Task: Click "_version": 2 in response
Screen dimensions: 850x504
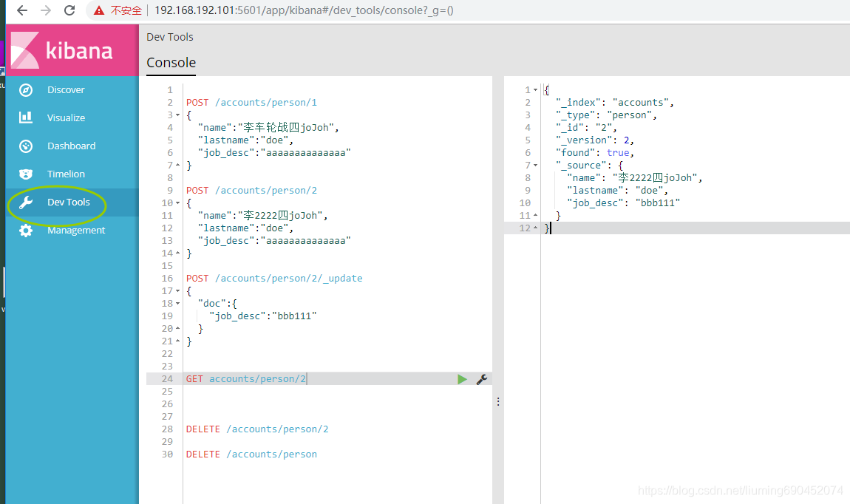Action: [595, 140]
